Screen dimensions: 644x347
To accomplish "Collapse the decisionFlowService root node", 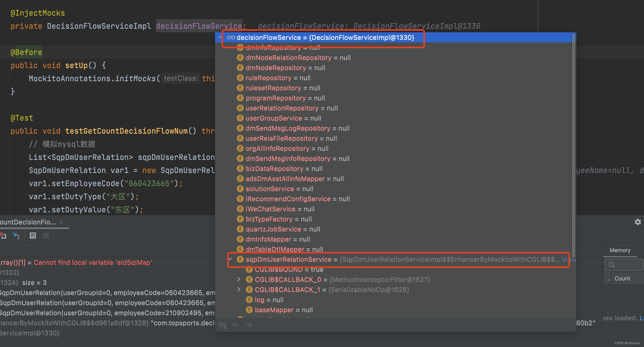I will pyautogui.click(x=220, y=37).
